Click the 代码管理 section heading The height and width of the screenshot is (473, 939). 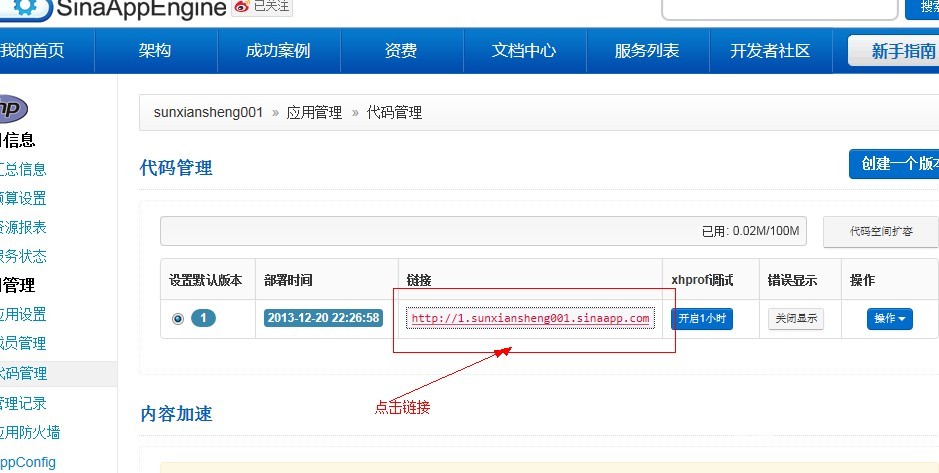(176, 168)
